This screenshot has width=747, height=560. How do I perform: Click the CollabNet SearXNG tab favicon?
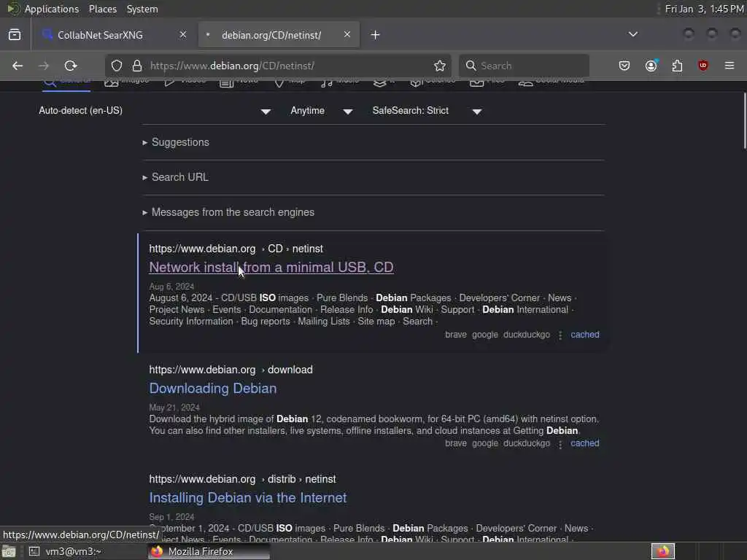tap(47, 34)
